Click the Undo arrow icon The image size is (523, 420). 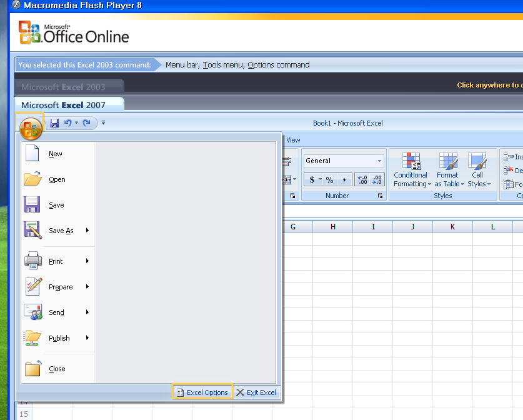point(68,123)
